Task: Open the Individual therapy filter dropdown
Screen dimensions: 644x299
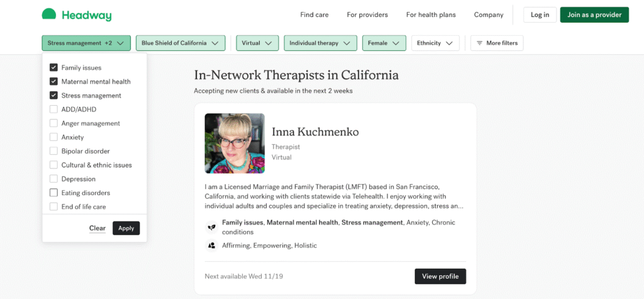Action: tap(320, 43)
